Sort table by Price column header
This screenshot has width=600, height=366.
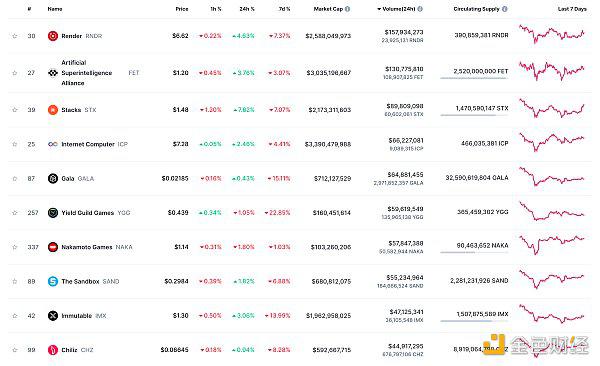[182, 9]
